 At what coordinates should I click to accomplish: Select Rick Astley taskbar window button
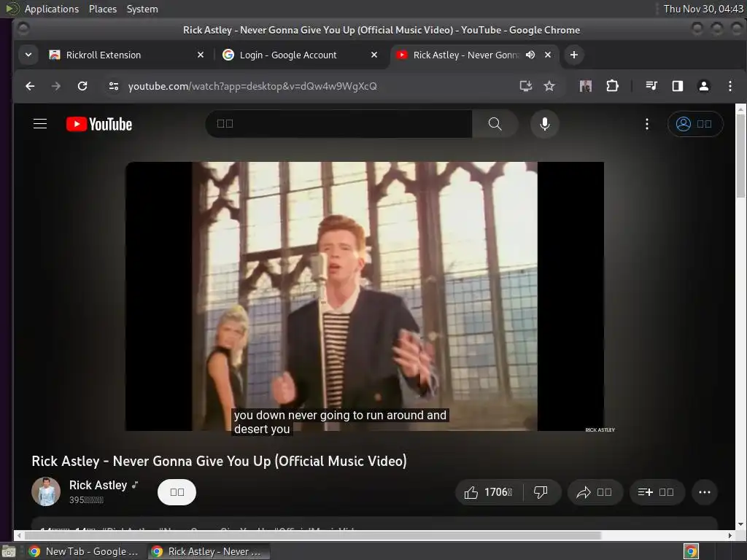click(x=208, y=551)
